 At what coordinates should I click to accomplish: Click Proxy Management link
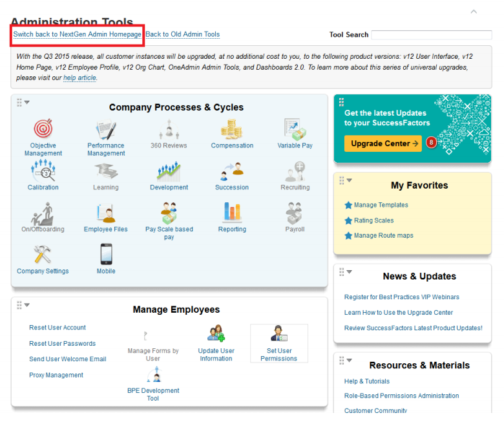point(56,375)
